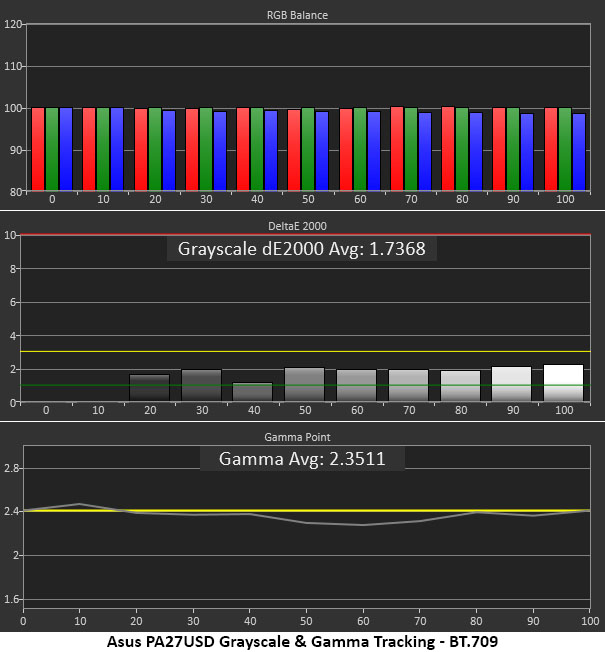Click the white DeltaE bar at 100

point(563,383)
